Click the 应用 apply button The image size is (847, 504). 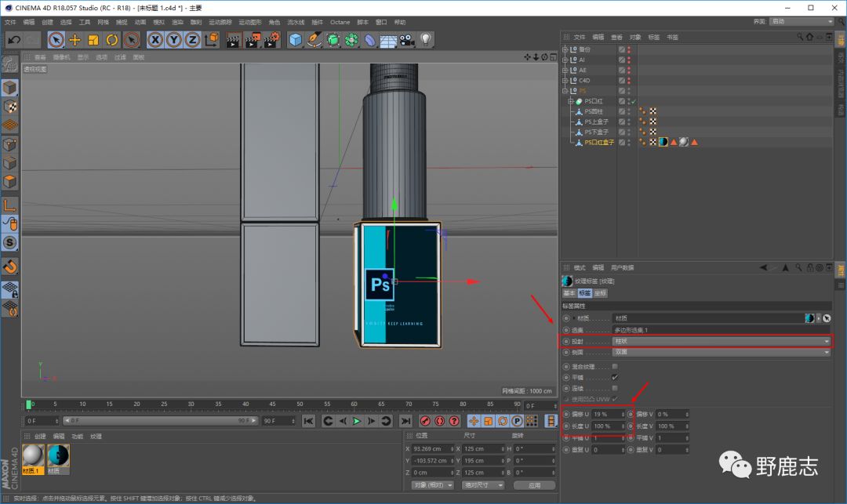534,485
